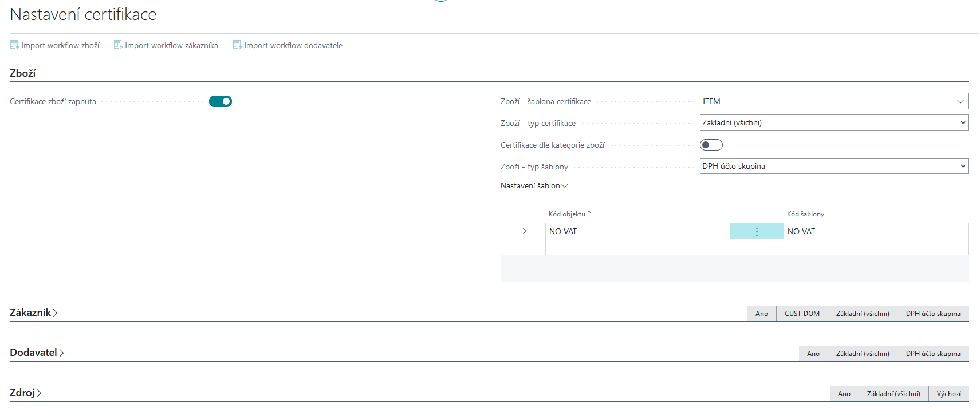Expand the Zdroj section
This screenshot has height=419, width=980.
click(x=25, y=393)
